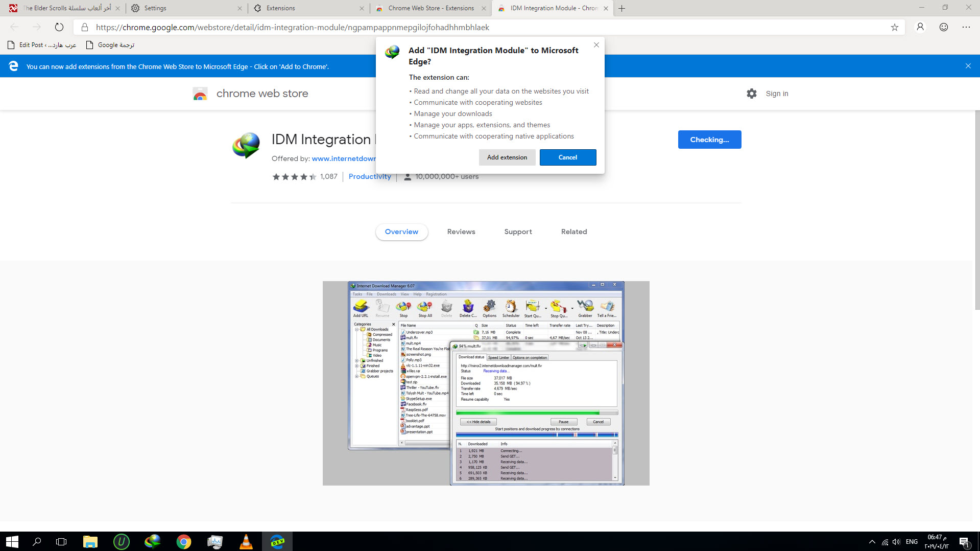The image size is (980, 551).
Task: Click the taskbar clock and date
Action: (x=937, y=541)
